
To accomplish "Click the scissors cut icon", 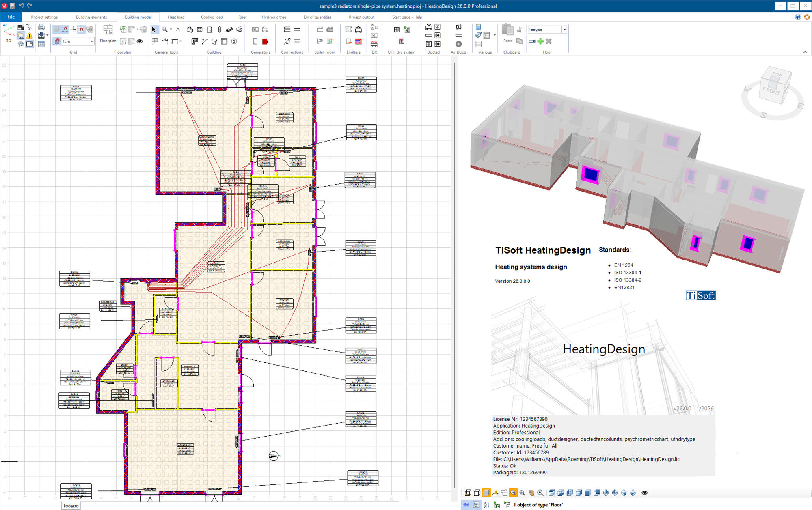I will pyautogui.click(x=519, y=29).
